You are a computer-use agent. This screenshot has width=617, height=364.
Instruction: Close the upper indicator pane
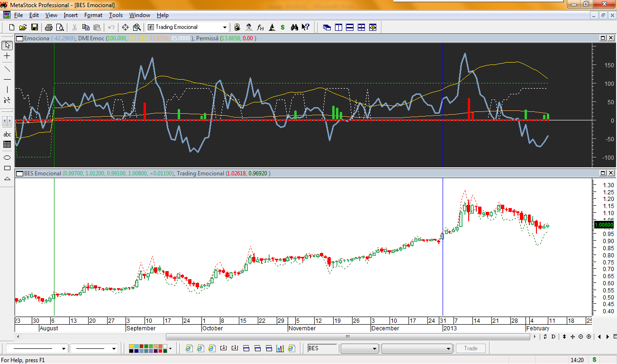(x=610, y=38)
